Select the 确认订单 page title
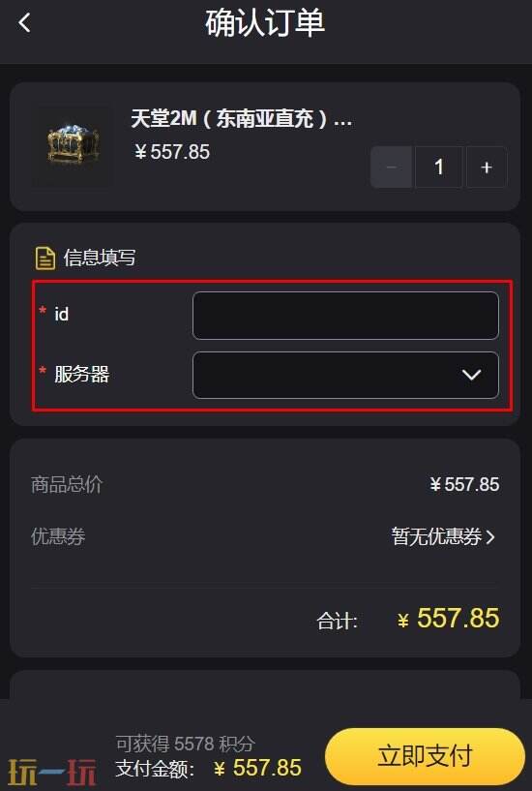The image size is (532, 791). pyautogui.click(x=265, y=23)
